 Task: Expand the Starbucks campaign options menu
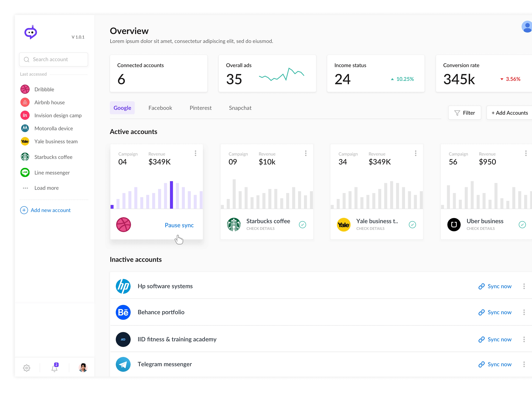pyautogui.click(x=305, y=153)
